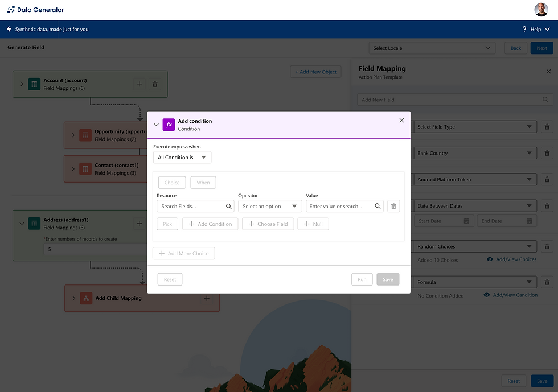This screenshot has width=558, height=392.
Task: Delete the Android Platform Token row
Action: 547,179
